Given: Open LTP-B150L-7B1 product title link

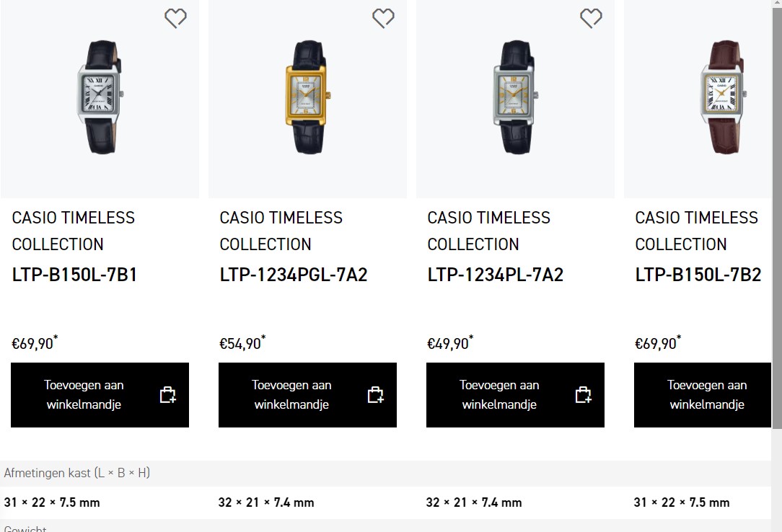Looking at the screenshot, I should point(74,275).
